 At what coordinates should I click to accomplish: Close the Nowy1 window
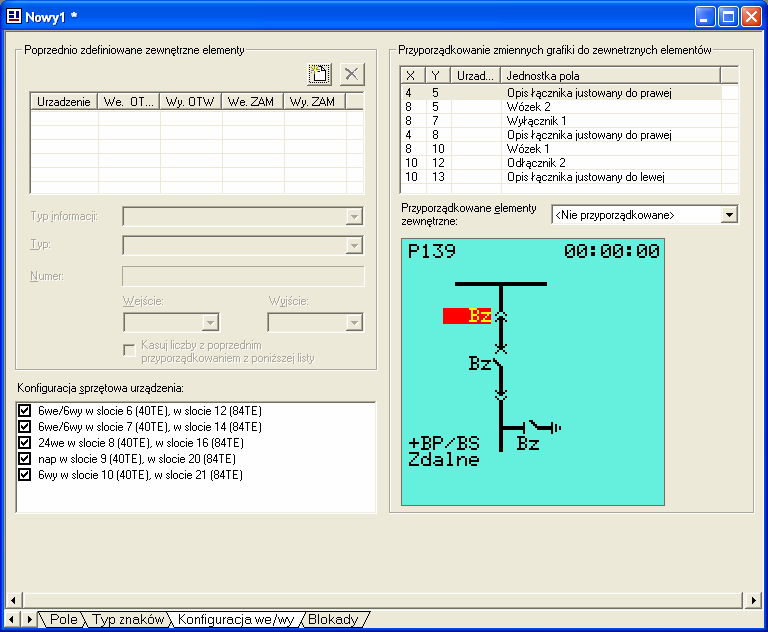[751, 17]
